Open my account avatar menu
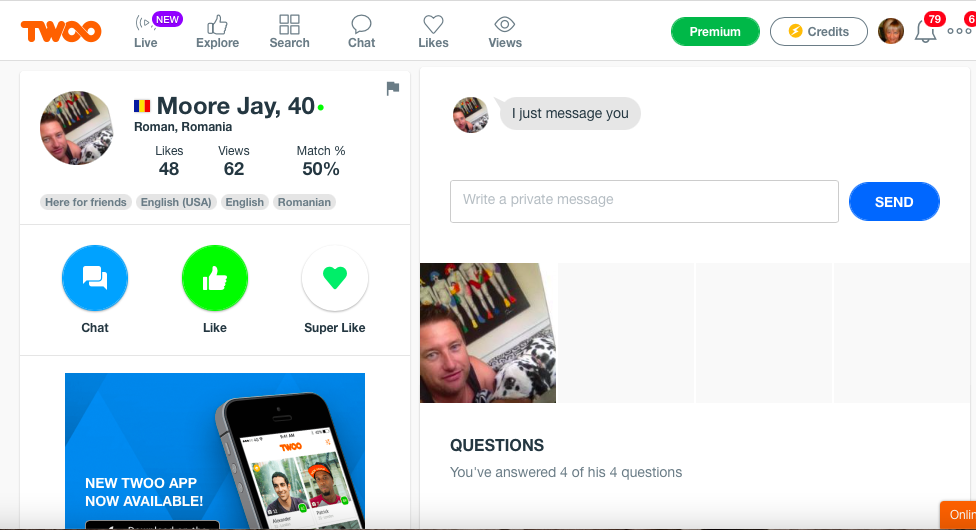Viewport: 976px width, 530px height. pyautogui.click(x=891, y=31)
